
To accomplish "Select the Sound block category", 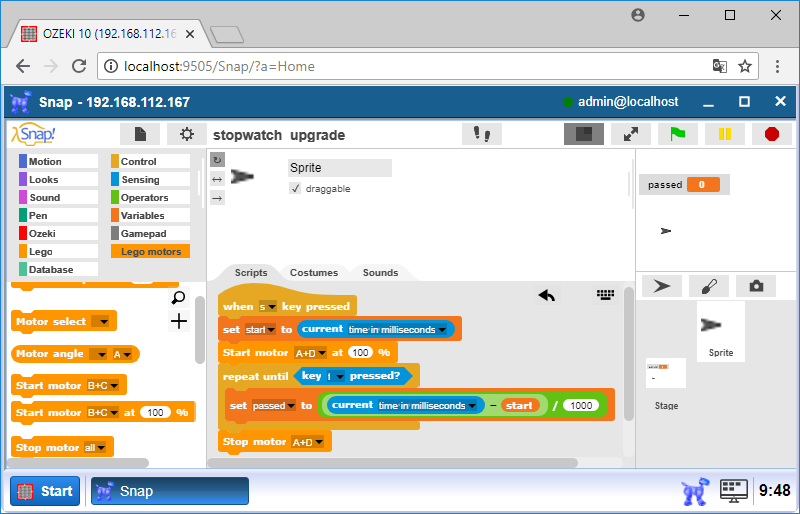I will click(x=58, y=198).
